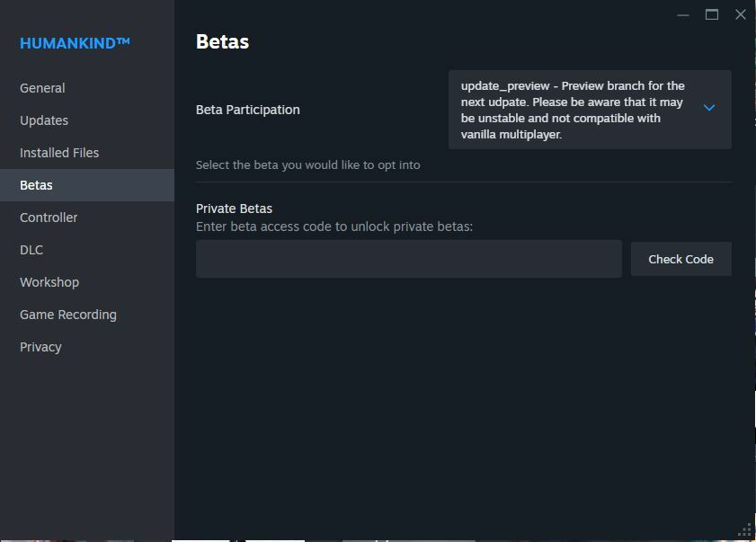Click the Betas page heading

pos(222,42)
